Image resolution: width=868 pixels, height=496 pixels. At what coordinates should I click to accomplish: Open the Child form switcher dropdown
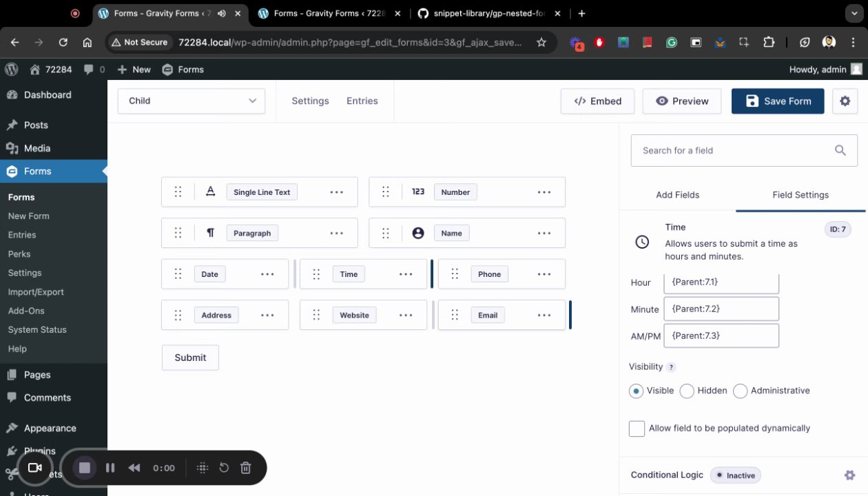192,101
